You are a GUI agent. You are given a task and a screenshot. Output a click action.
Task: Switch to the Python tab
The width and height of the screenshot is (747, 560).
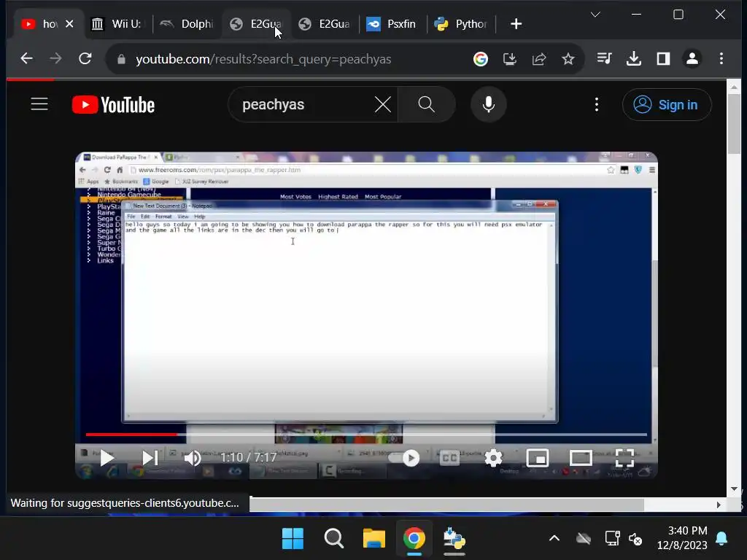[461, 24]
